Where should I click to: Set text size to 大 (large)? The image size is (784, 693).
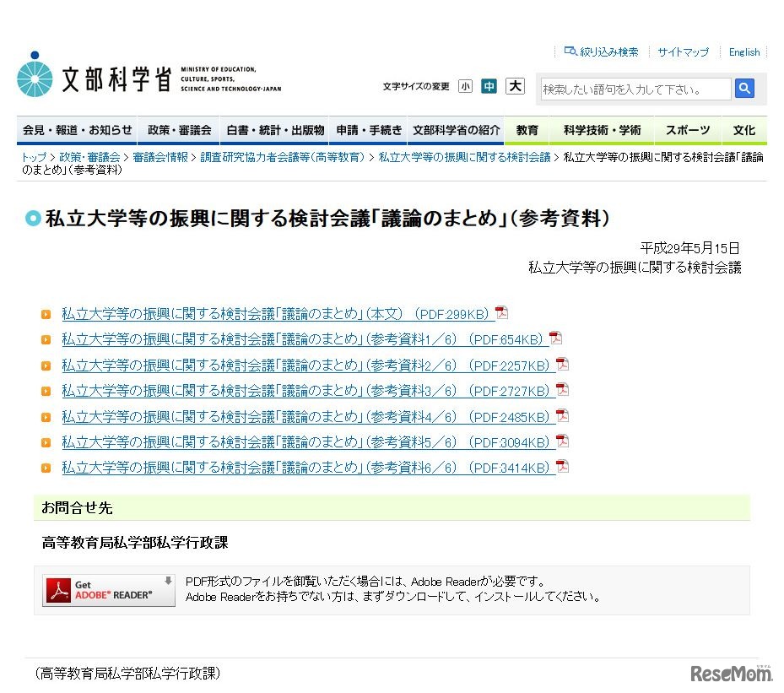(x=515, y=86)
